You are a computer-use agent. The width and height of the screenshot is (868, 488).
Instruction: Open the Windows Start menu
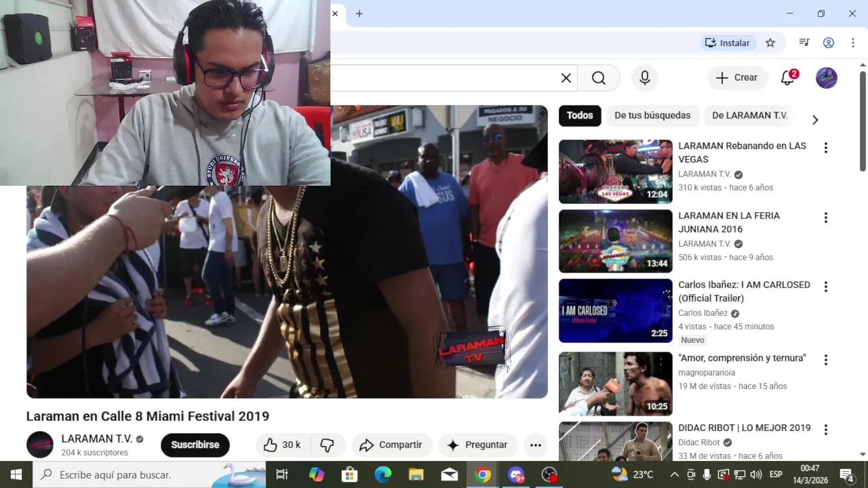coord(16,474)
